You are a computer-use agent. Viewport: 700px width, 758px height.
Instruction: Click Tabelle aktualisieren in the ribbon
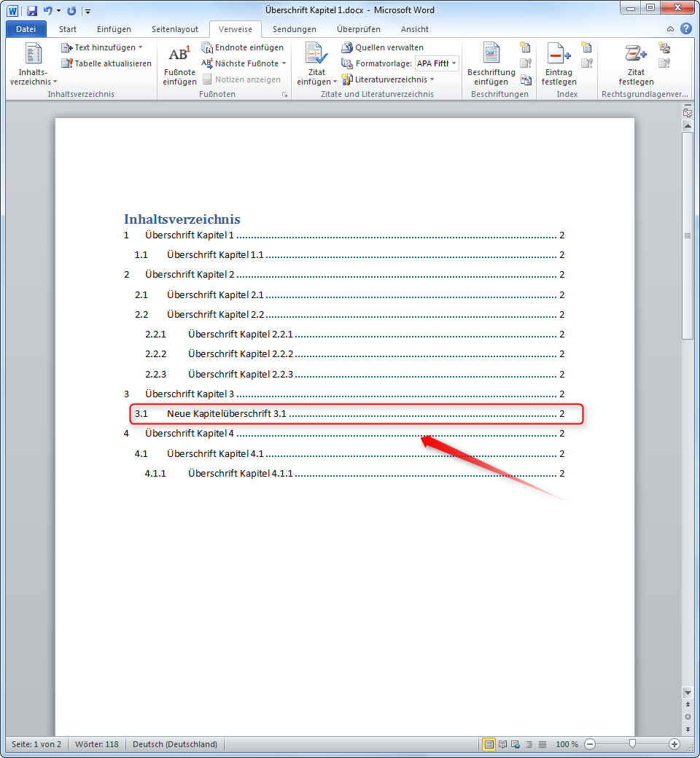click(106, 63)
